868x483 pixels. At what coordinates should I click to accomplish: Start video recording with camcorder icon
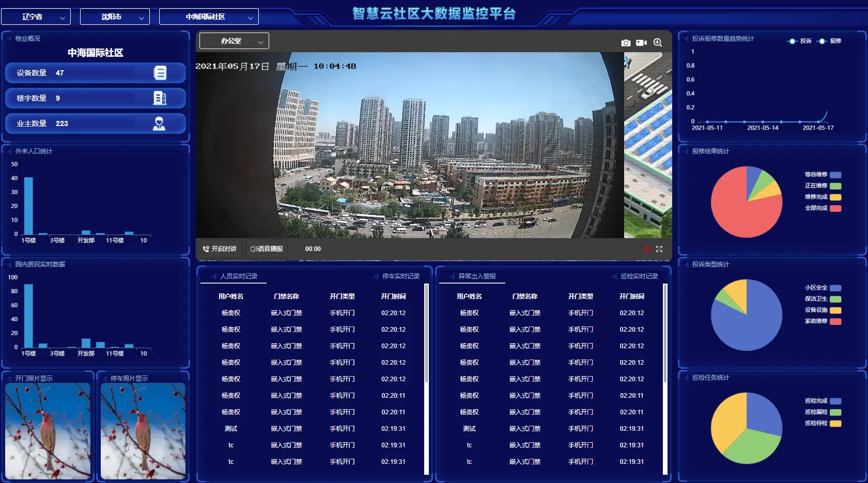tap(641, 43)
